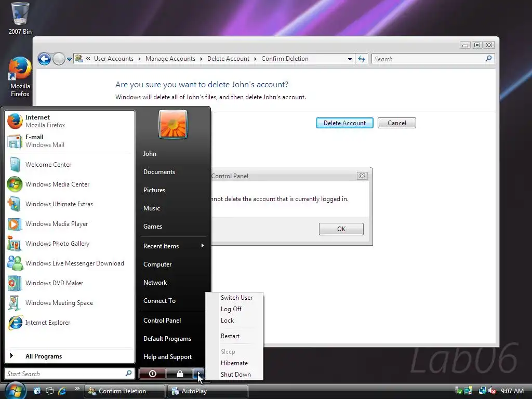This screenshot has height=399, width=532.
Task: Click the Back arrow in User Accounts window
Action: 45,59
